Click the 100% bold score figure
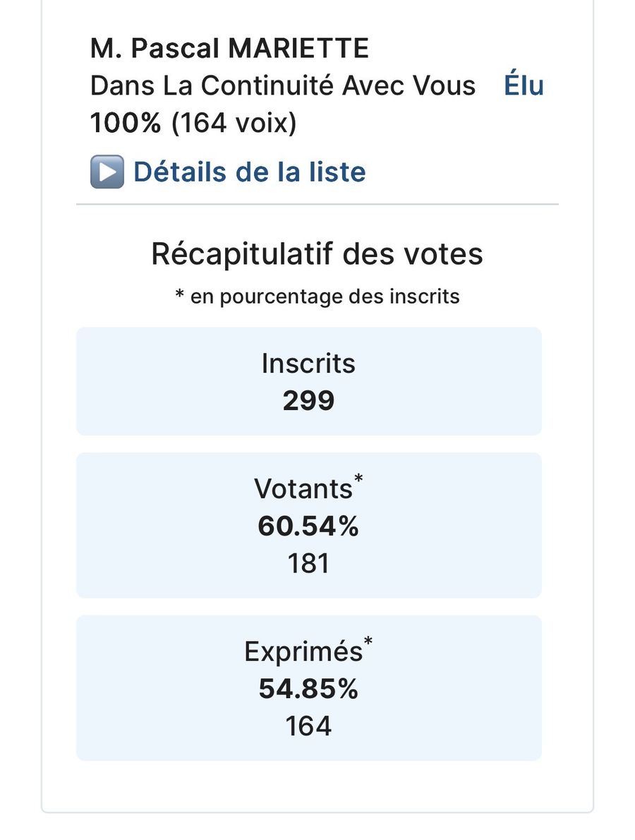Image resolution: width=635 pixels, height=840 pixels. click(126, 124)
